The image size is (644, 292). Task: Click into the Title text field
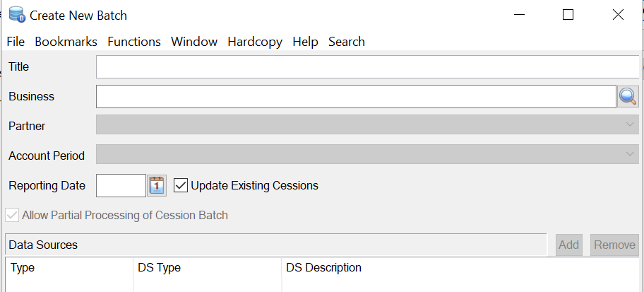click(x=367, y=66)
